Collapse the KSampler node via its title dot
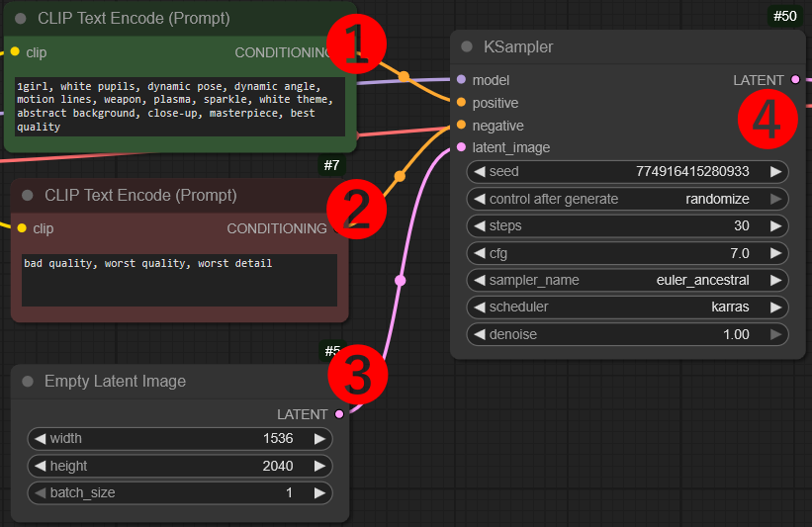The image size is (812, 527). 467,47
